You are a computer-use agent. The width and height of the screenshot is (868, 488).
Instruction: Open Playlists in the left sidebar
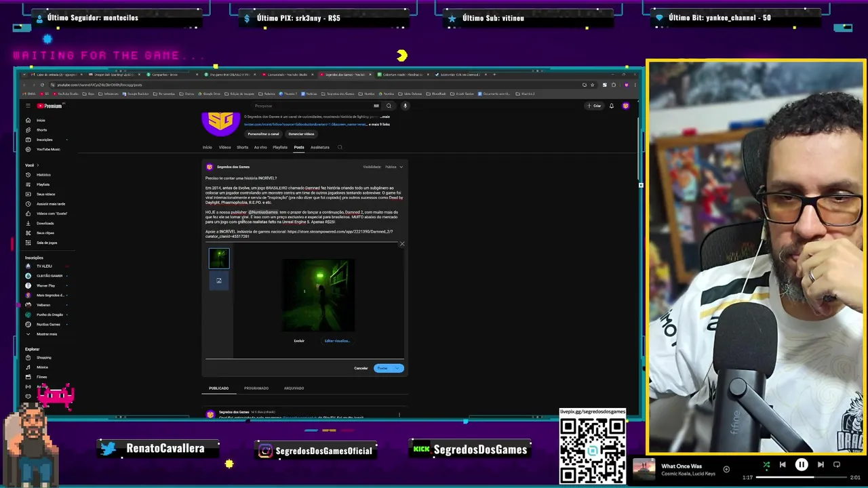coord(43,184)
